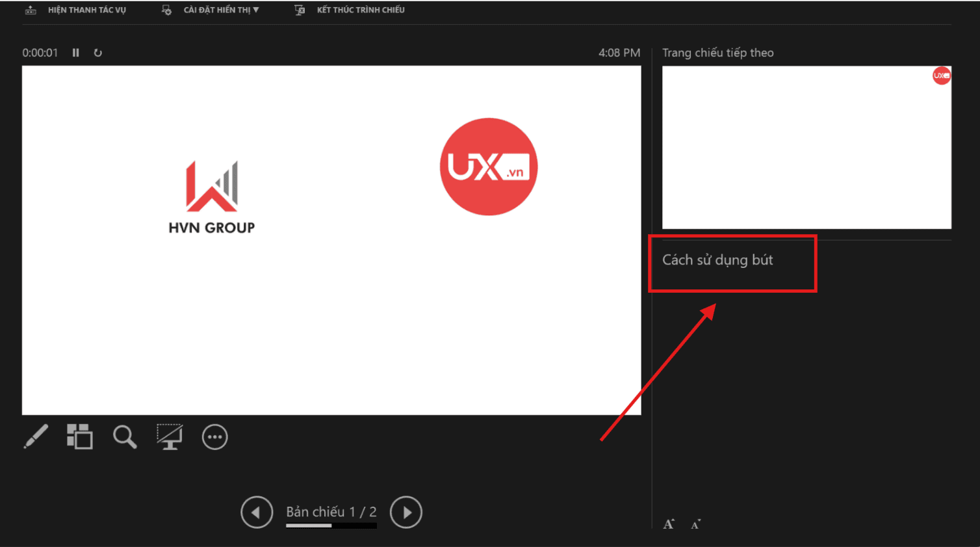Select the pen and laser pointer tool
Screen dimensions: 980x547
coord(36,436)
